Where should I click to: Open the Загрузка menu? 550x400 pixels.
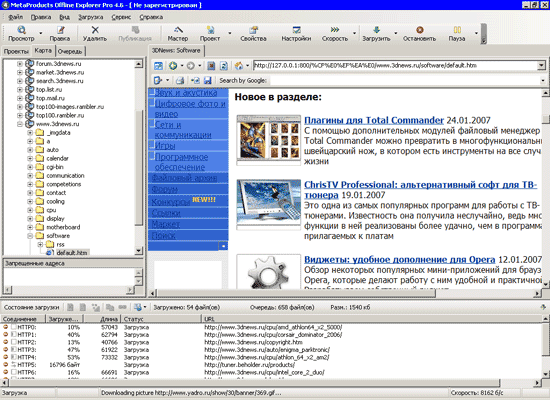[90, 17]
